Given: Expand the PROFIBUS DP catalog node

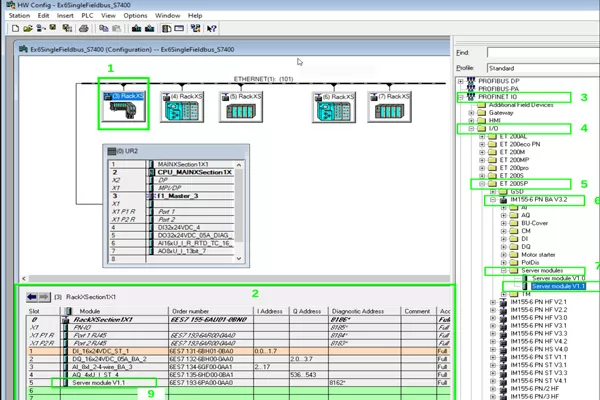Looking at the screenshot, I should click(460, 80).
